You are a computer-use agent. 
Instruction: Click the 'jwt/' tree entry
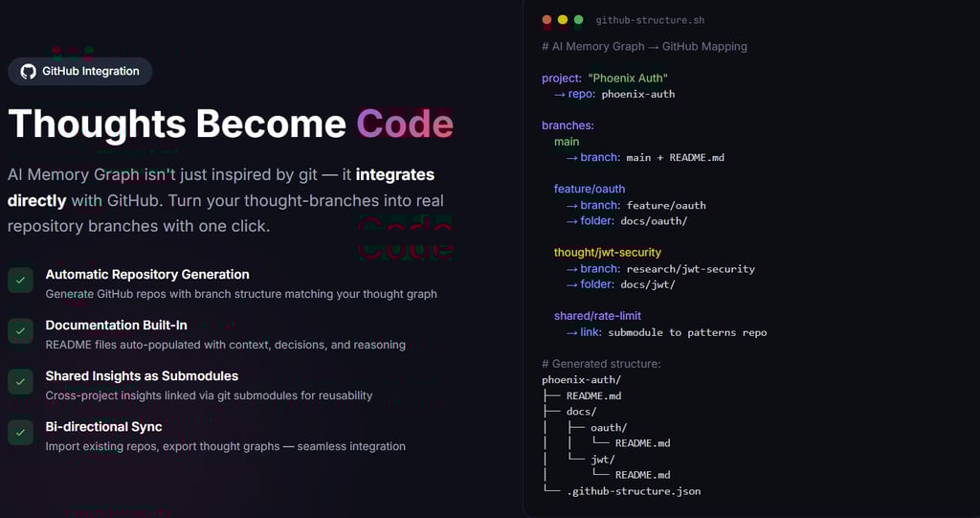click(603, 460)
